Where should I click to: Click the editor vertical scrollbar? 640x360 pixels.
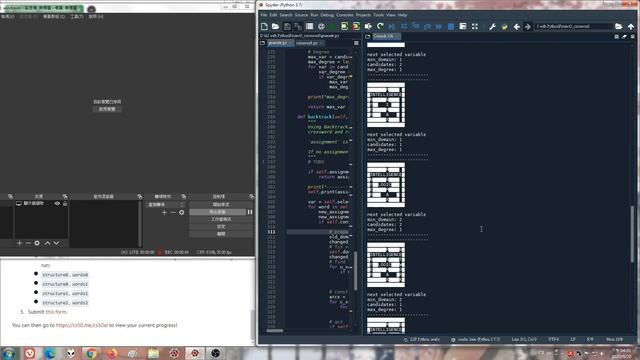point(356,271)
